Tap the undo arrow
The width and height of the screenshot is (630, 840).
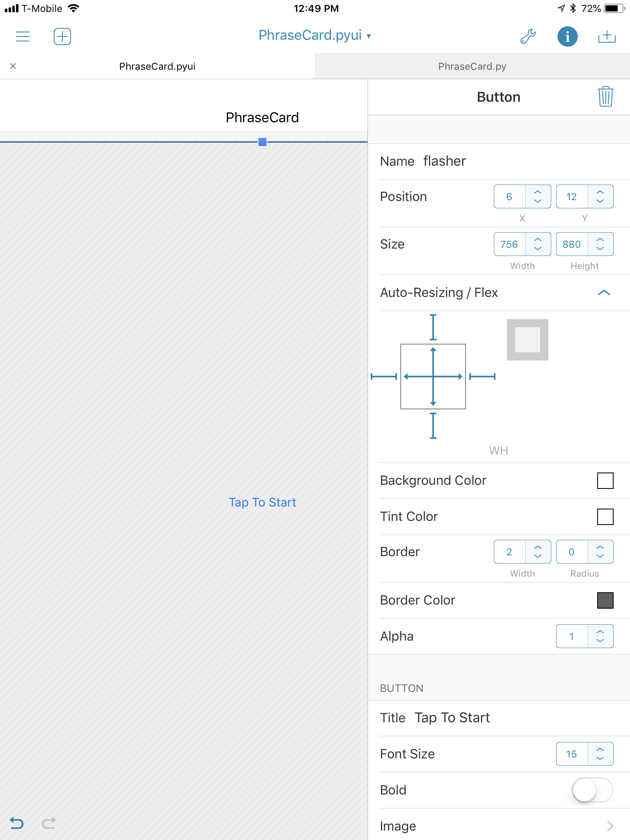pos(17,823)
